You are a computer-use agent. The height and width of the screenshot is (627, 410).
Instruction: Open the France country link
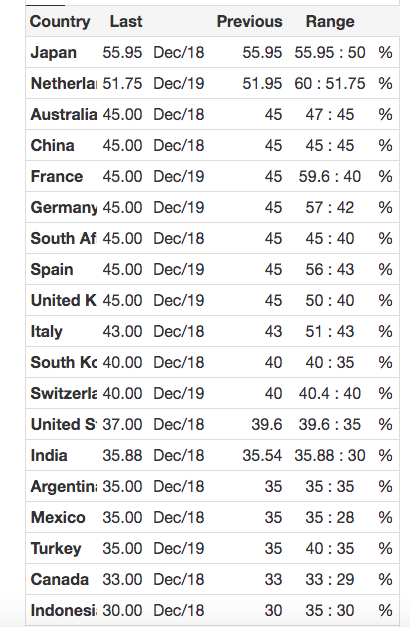(x=57, y=176)
